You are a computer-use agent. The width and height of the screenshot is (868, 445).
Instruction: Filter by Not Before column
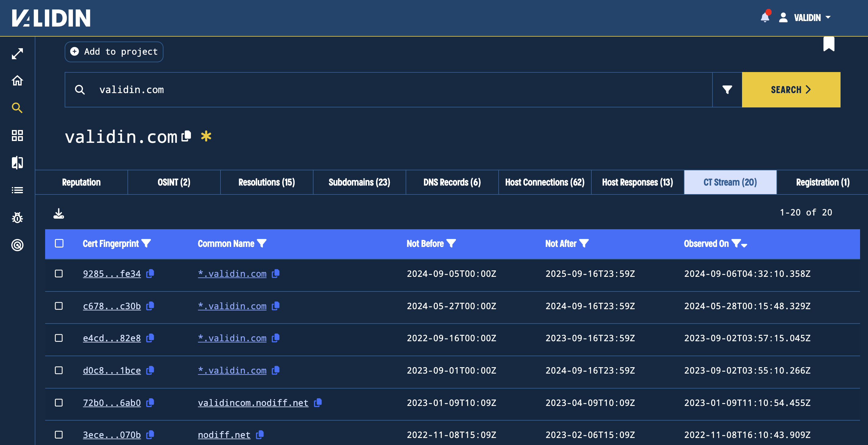(451, 243)
